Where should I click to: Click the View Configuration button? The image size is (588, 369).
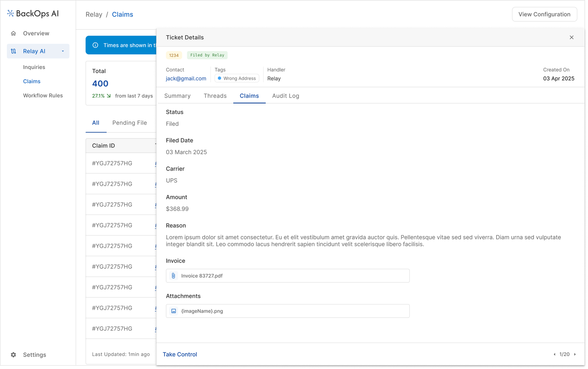pyautogui.click(x=544, y=14)
